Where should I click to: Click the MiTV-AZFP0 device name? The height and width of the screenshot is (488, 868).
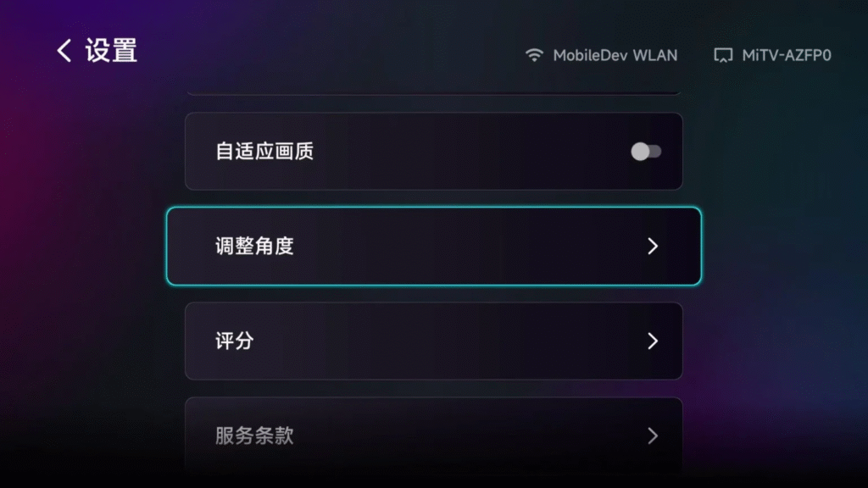(787, 55)
